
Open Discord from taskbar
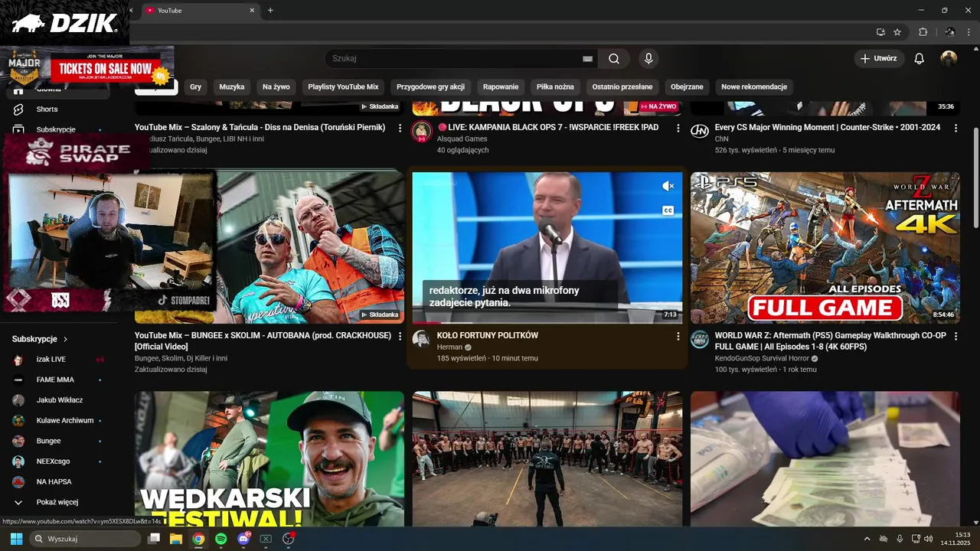point(243,539)
